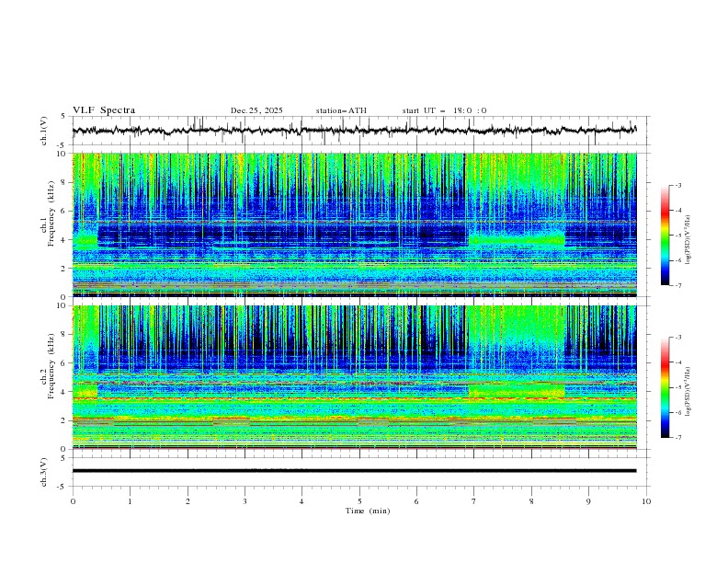
Task: Click the '-7' label on ch.2 colorbar
Action: 678,438
